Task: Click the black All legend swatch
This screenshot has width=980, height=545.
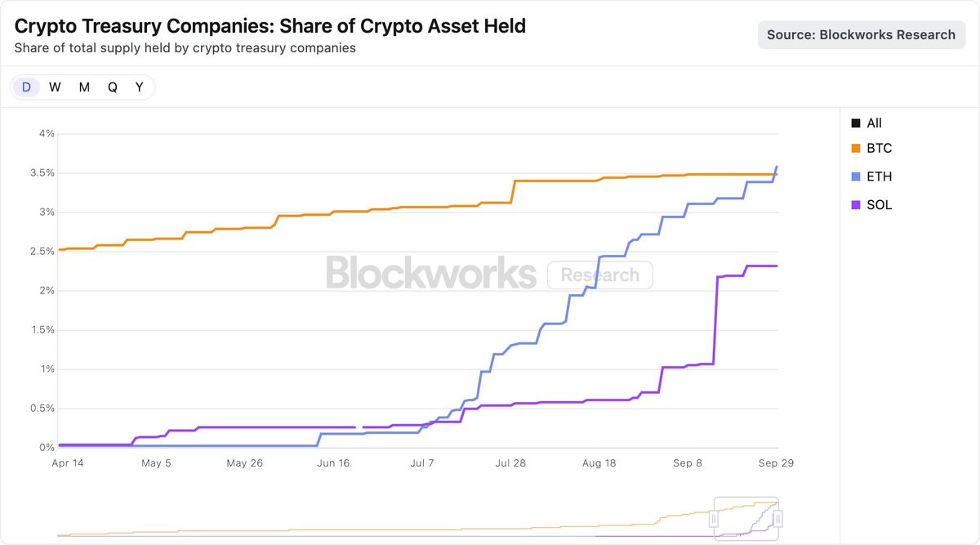Action: point(855,123)
